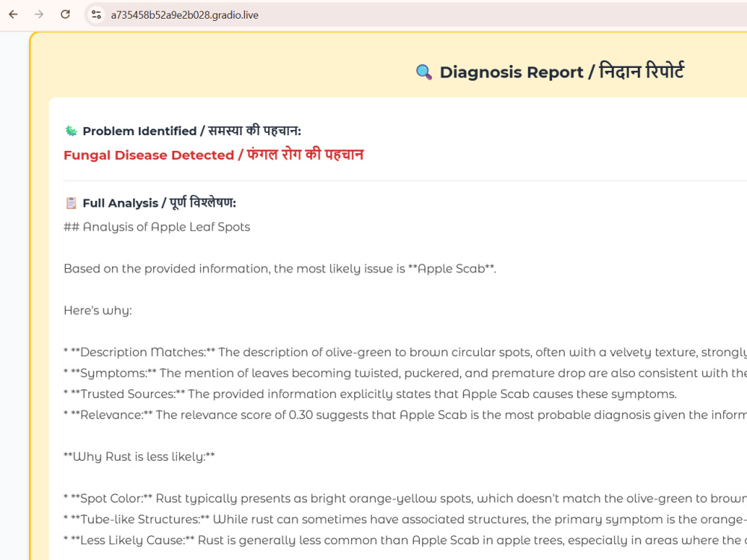
Task: Select the address bar URL a735458b52a9e2b028.gradio.live
Action: click(x=185, y=15)
